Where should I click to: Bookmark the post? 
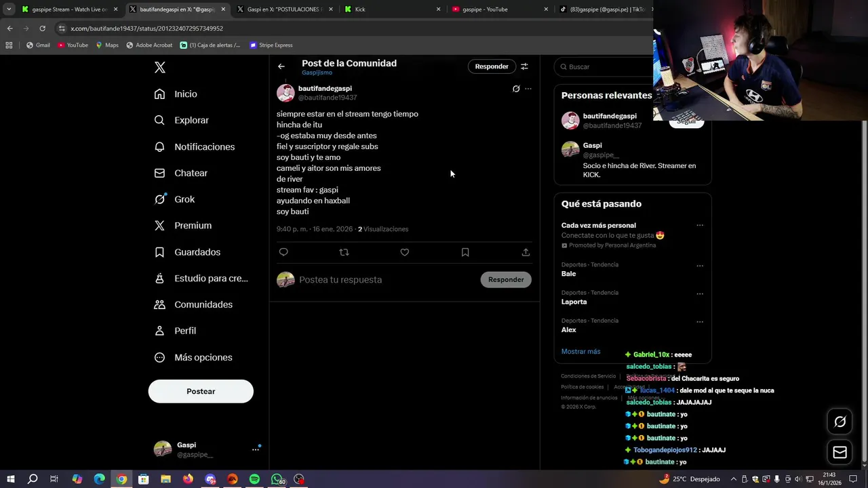tap(465, 252)
